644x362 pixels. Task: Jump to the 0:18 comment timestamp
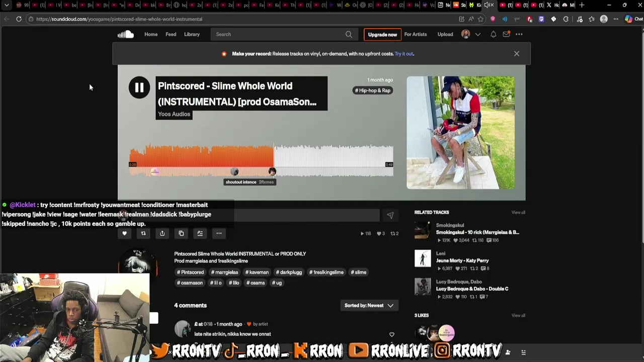208,324
